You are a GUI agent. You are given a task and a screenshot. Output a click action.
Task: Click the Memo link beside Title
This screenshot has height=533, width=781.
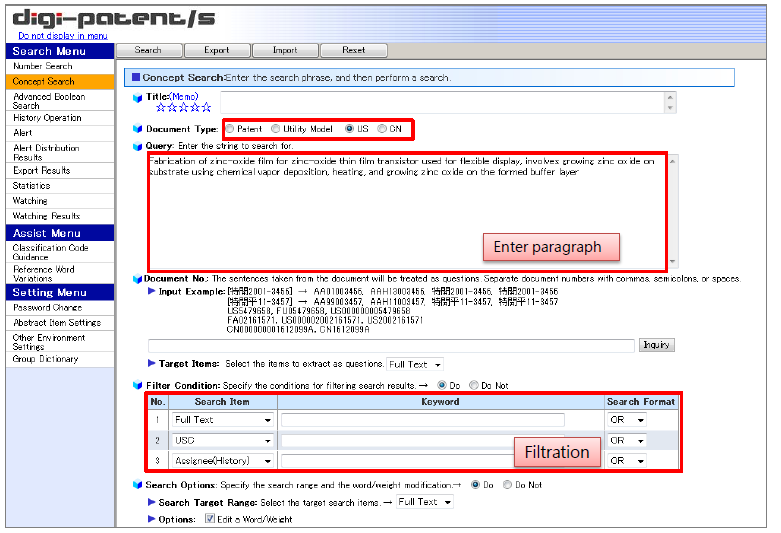(x=184, y=97)
